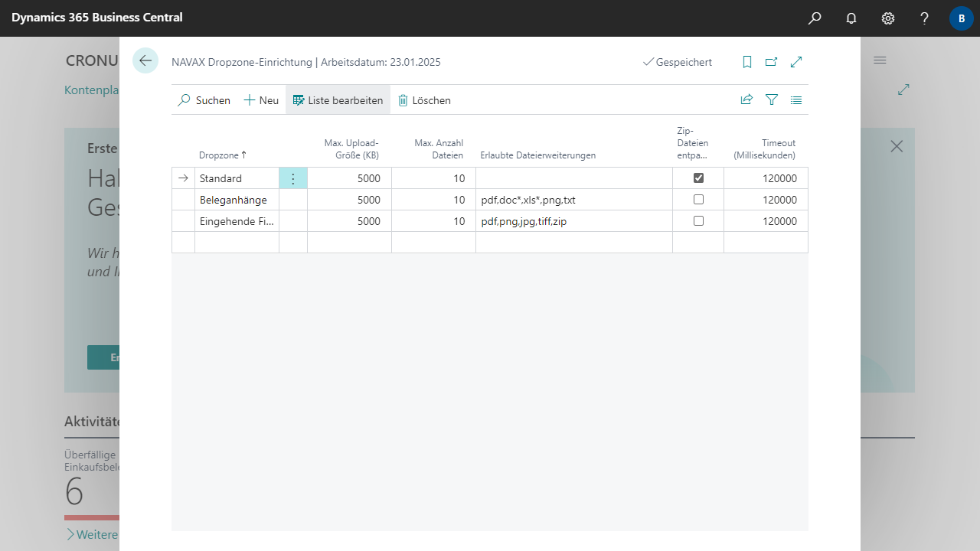Select the Erlaubte Dateierweiterungen cell for Standard
This screenshot has width=980, height=551.
coord(573,178)
